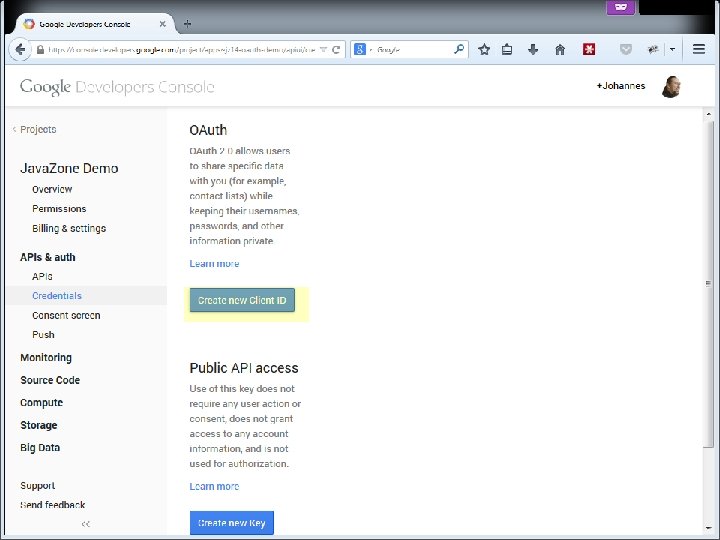Open the Firefox hamburger menu
The height and width of the screenshot is (540, 720).
(x=698, y=49)
